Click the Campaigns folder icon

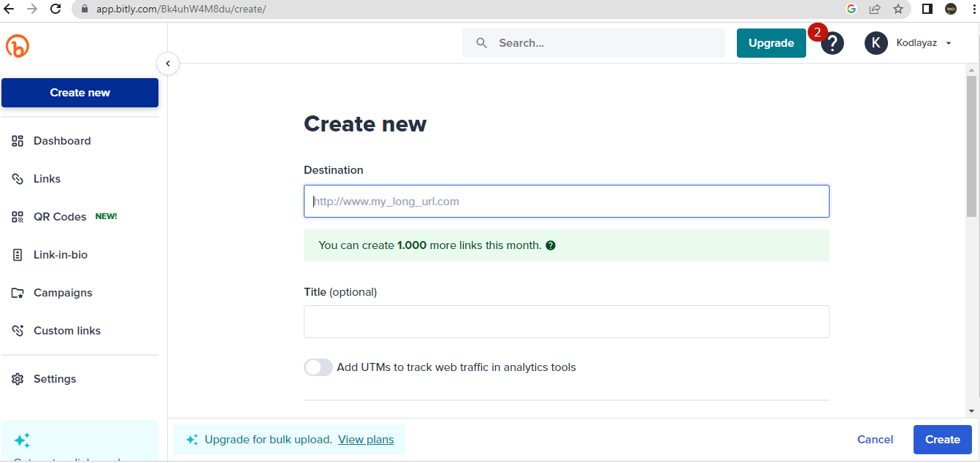point(18,293)
